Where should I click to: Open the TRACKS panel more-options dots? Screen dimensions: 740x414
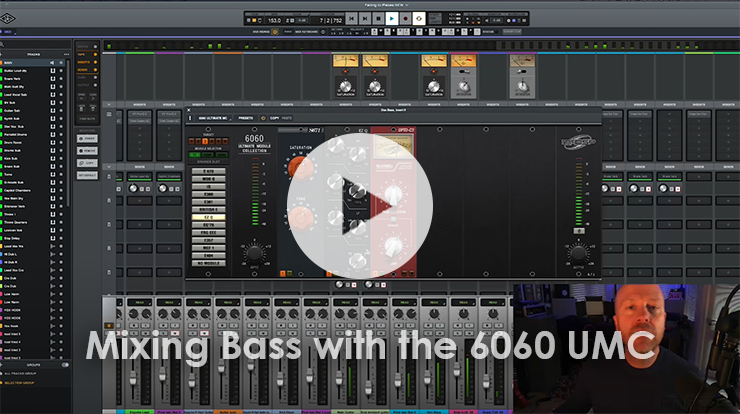click(x=67, y=54)
